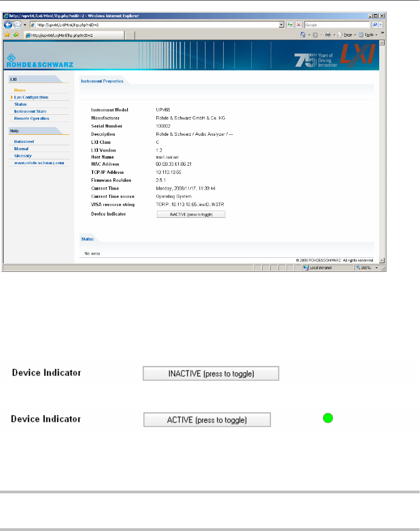The width and height of the screenshot is (420, 531).
Task: Open the Datasheet help link
Action: tap(24, 142)
